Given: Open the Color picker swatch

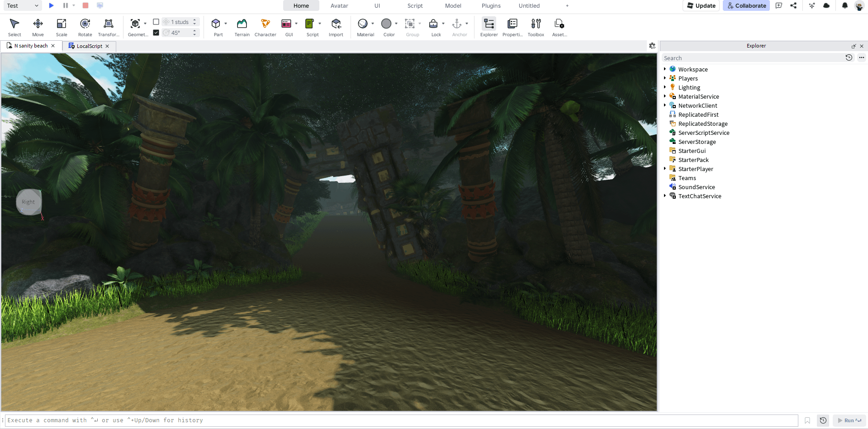Looking at the screenshot, I should pos(386,27).
